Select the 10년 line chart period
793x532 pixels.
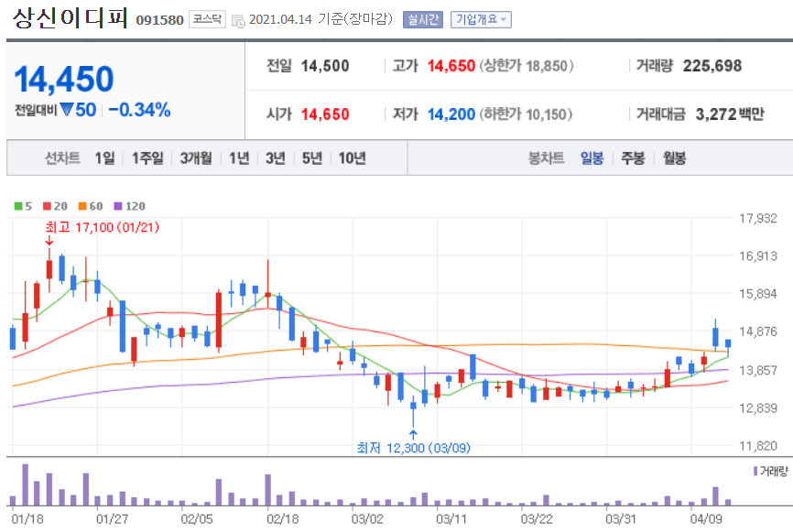click(352, 158)
